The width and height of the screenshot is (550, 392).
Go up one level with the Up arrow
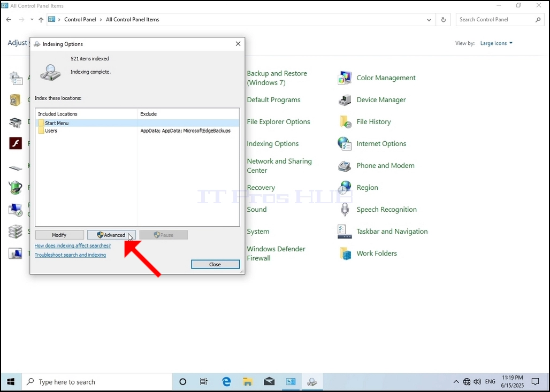[41, 20]
